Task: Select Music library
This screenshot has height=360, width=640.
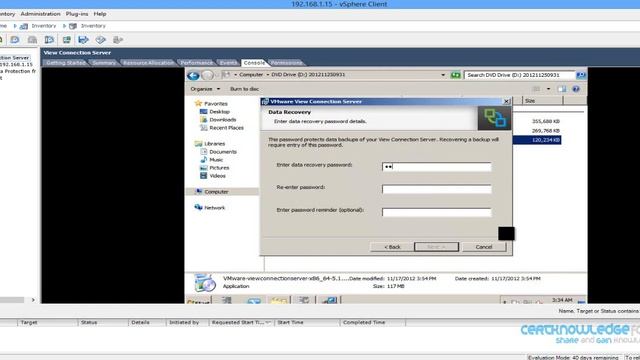Action: pos(216,160)
